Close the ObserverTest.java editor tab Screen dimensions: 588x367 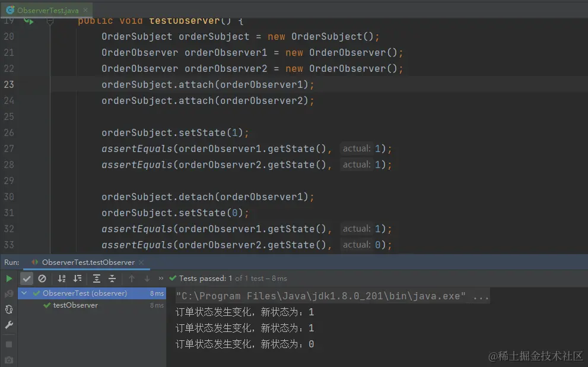tap(85, 10)
